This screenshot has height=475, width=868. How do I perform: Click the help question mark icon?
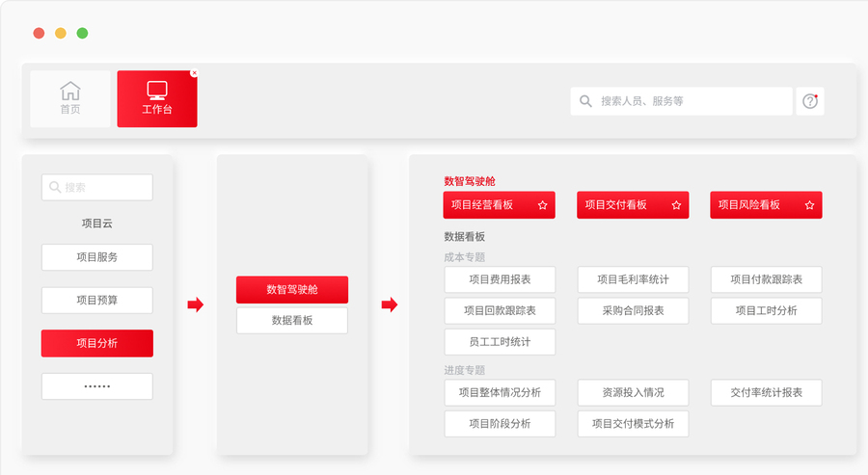[x=809, y=101]
